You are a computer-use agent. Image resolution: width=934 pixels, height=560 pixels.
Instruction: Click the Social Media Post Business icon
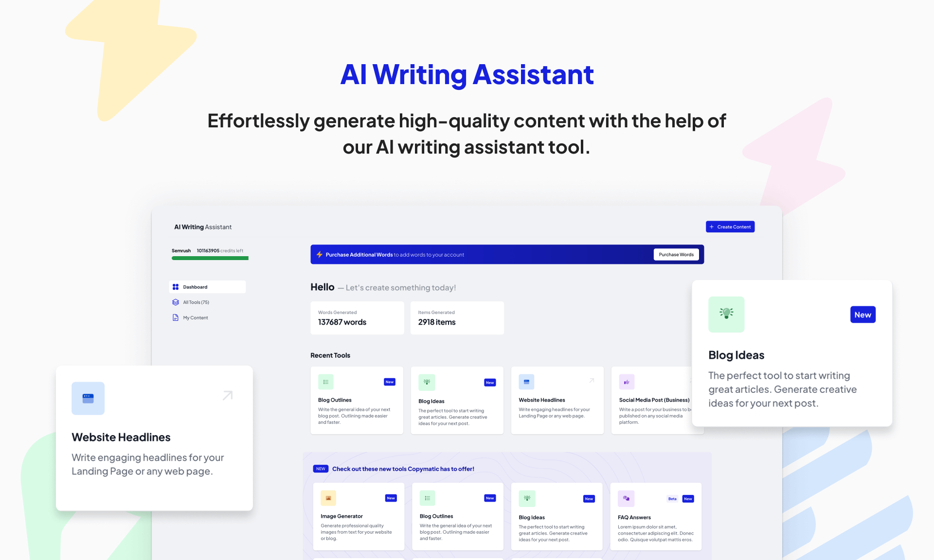tap(627, 381)
